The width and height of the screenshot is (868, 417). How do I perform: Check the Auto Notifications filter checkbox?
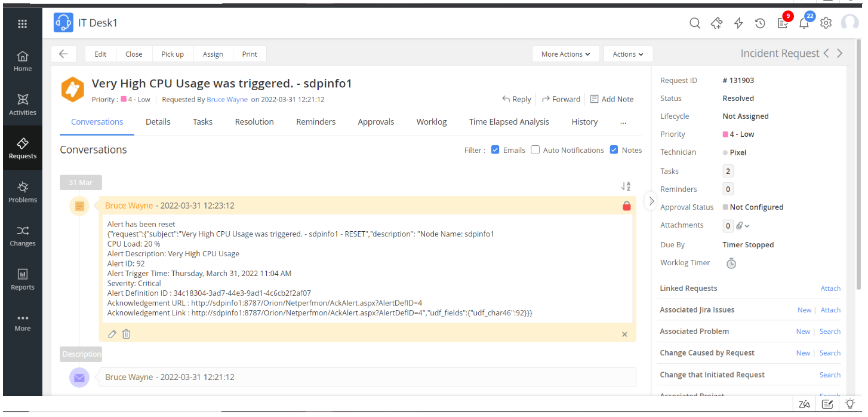[x=535, y=150]
